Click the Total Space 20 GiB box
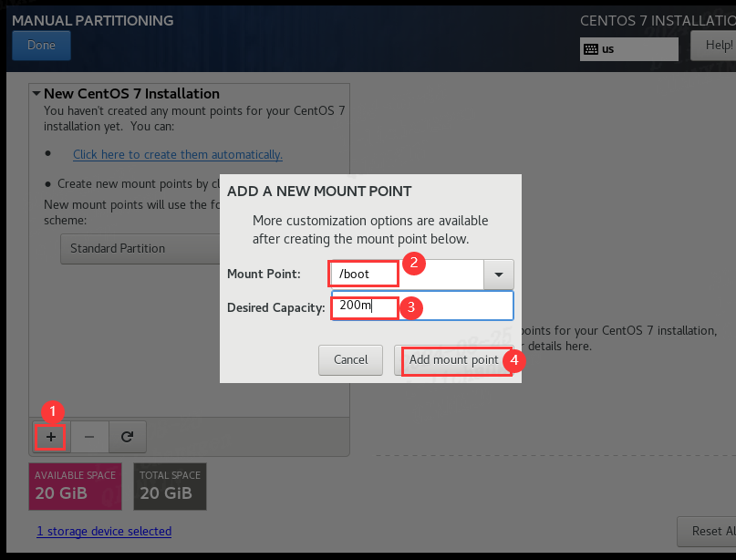Screen dimensions: 736x560 click(170, 486)
